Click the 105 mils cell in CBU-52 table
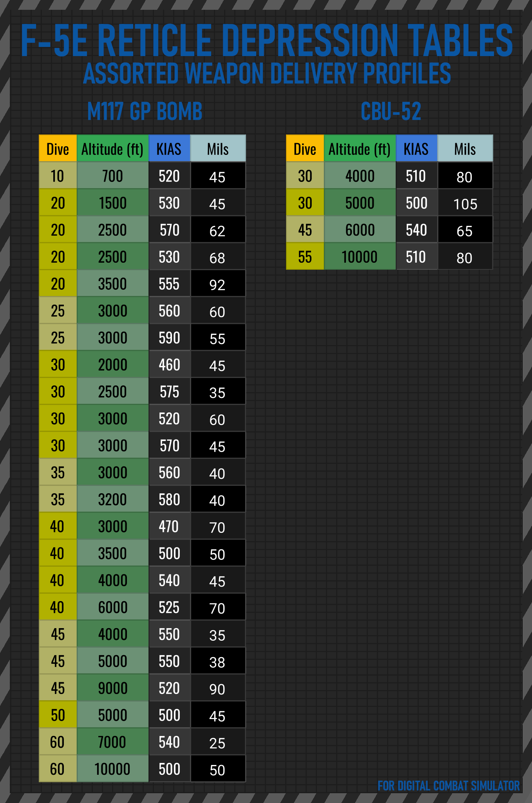The image size is (532, 803). pyautogui.click(x=465, y=203)
